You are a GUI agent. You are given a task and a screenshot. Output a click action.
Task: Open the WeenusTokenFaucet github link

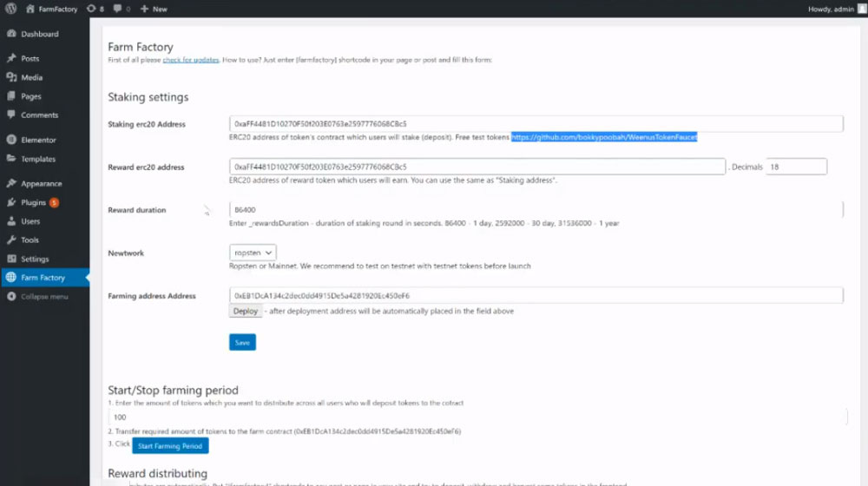click(x=604, y=137)
